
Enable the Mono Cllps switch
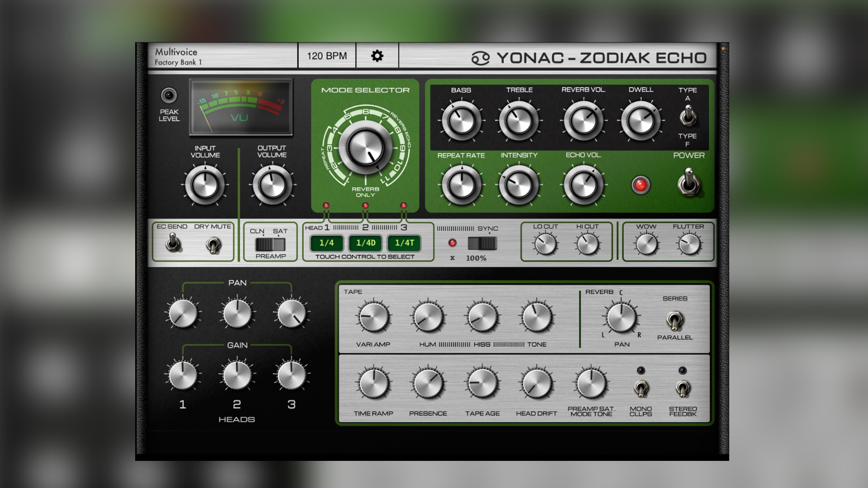click(642, 389)
